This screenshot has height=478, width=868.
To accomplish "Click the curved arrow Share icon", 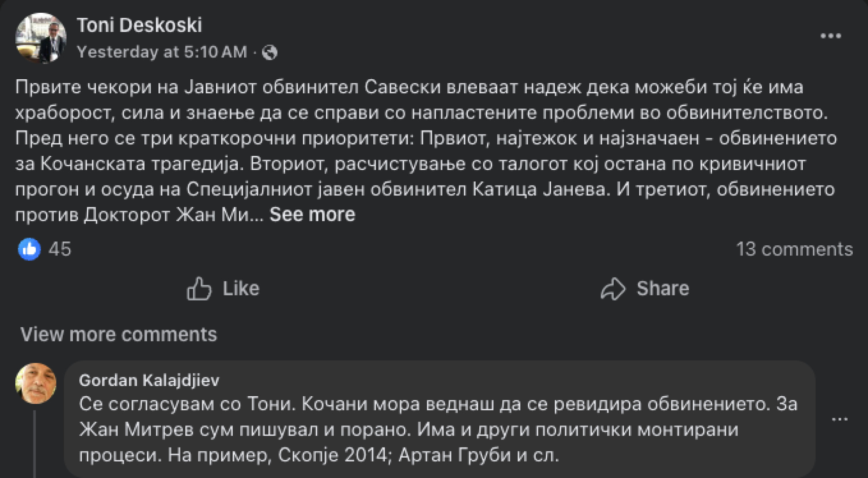I will (613, 289).
